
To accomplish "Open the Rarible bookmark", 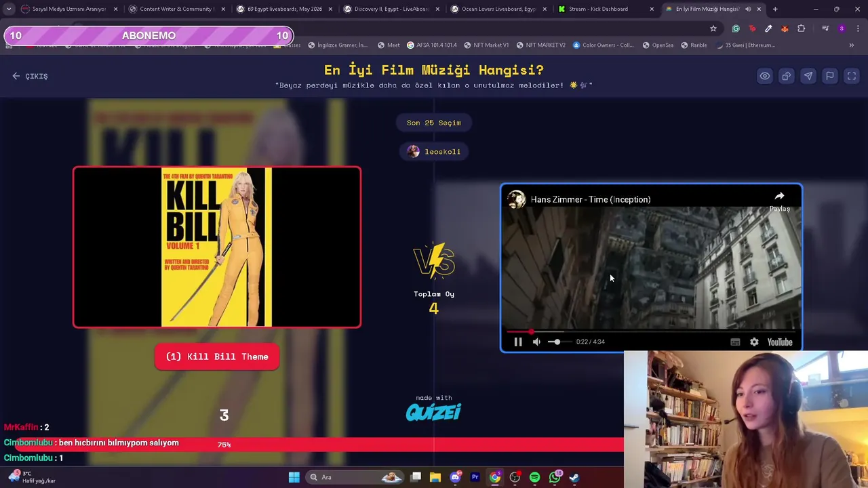I will (x=694, y=45).
